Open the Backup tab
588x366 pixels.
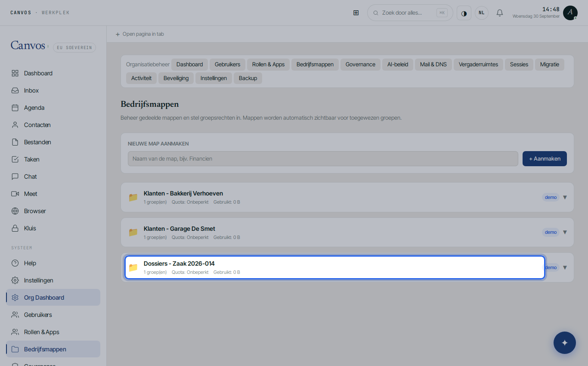coord(248,78)
